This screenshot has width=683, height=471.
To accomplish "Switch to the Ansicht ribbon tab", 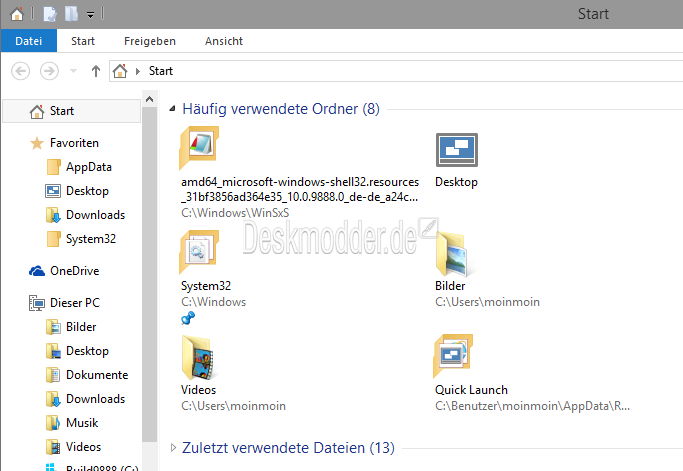I will (224, 41).
